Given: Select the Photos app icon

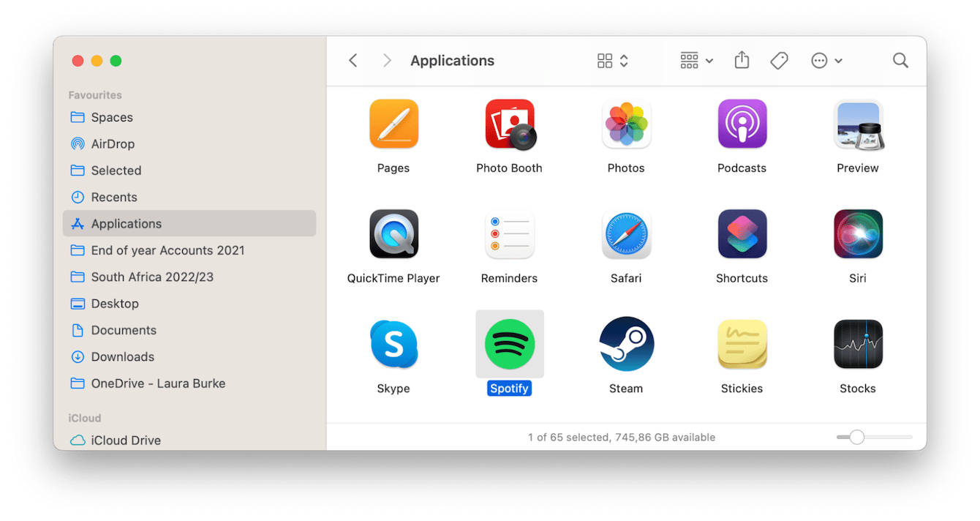Looking at the screenshot, I should (626, 124).
